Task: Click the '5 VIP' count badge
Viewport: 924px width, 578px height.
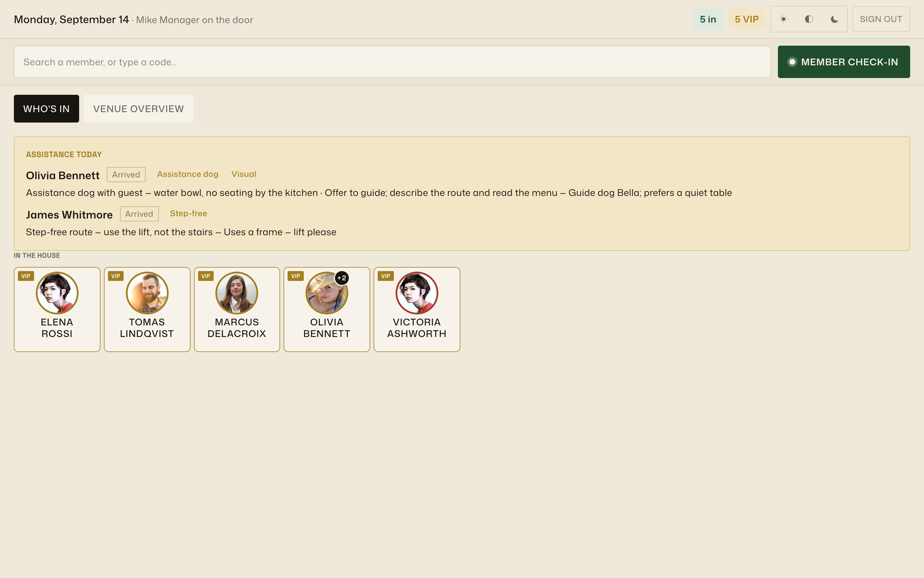Action: click(x=746, y=19)
